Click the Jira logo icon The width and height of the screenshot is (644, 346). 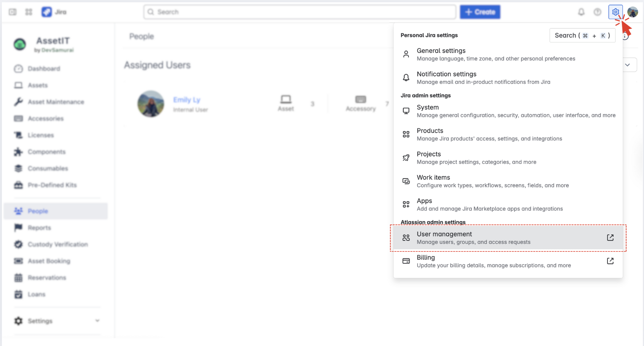pyautogui.click(x=47, y=12)
